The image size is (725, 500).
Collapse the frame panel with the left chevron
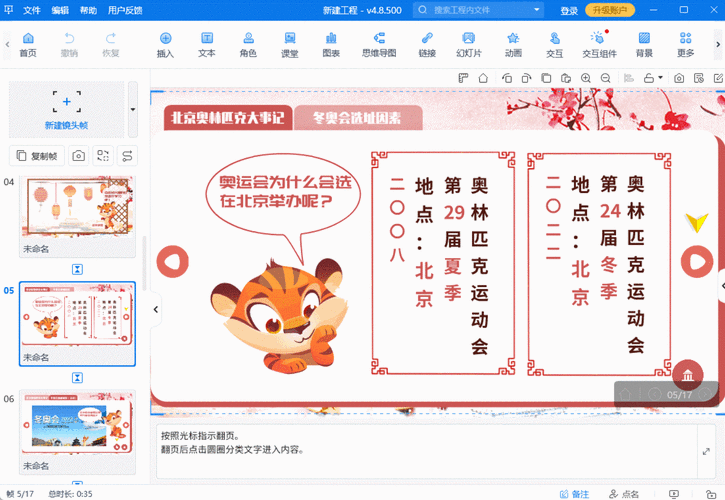point(156,309)
